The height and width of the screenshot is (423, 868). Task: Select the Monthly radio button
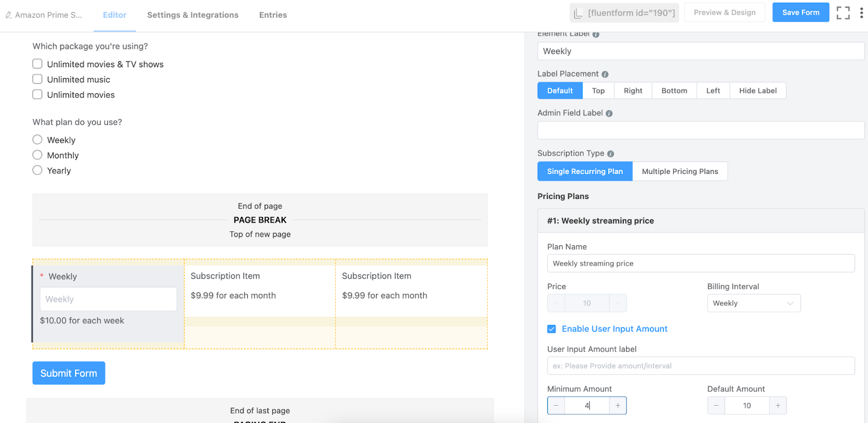click(x=37, y=155)
